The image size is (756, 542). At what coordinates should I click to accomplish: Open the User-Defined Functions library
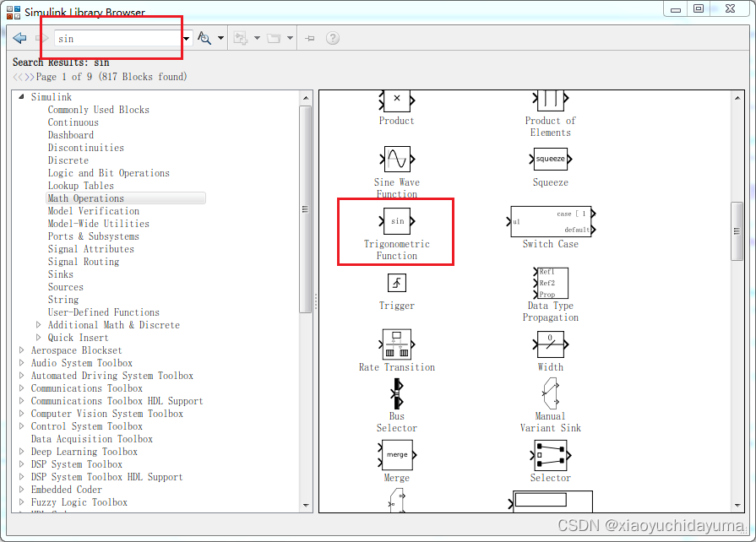click(104, 312)
